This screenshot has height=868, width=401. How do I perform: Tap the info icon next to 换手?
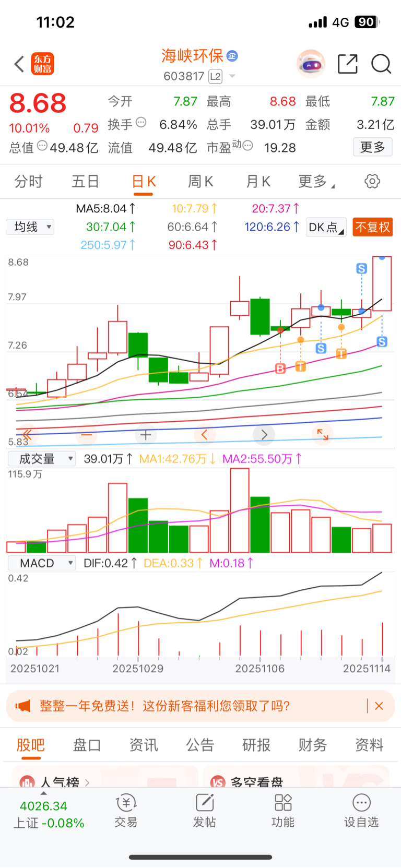[141, 123]
